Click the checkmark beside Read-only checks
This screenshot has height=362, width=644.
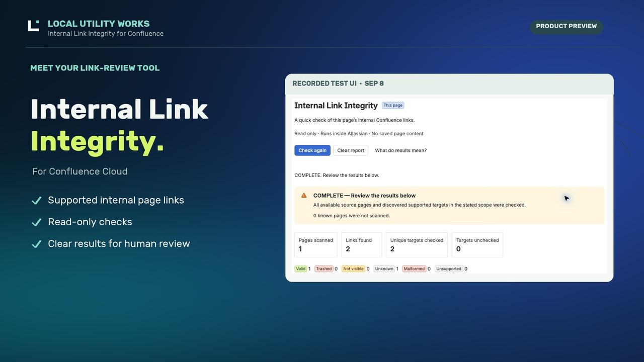pyautogui.click(x=36, y=222)
